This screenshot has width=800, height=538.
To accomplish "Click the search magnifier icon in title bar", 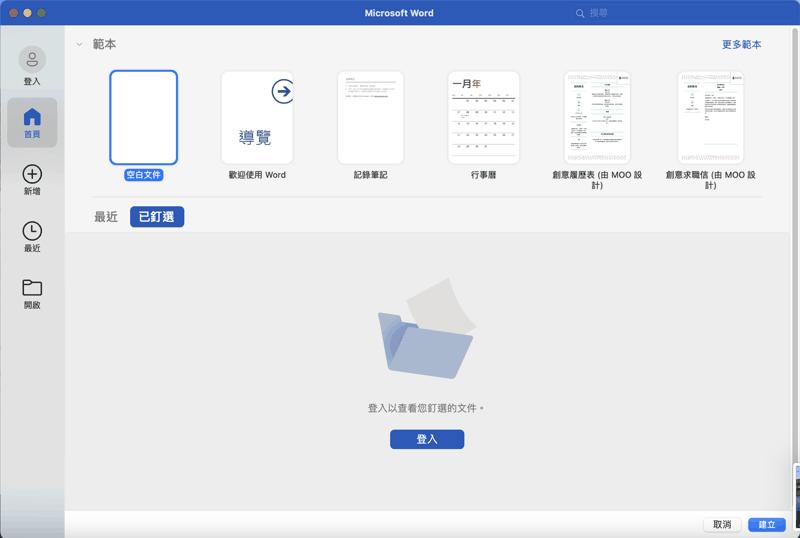I will pos(580,13).
